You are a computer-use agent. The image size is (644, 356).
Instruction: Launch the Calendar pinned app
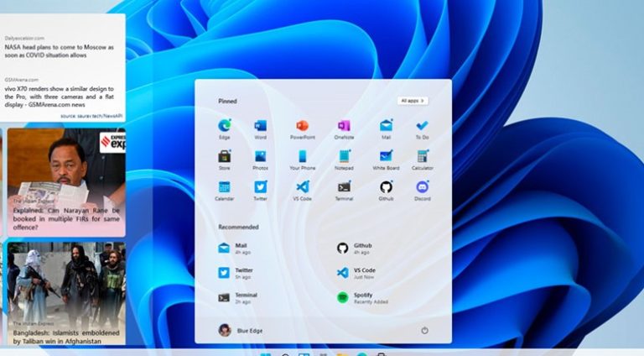coord(224,191)
